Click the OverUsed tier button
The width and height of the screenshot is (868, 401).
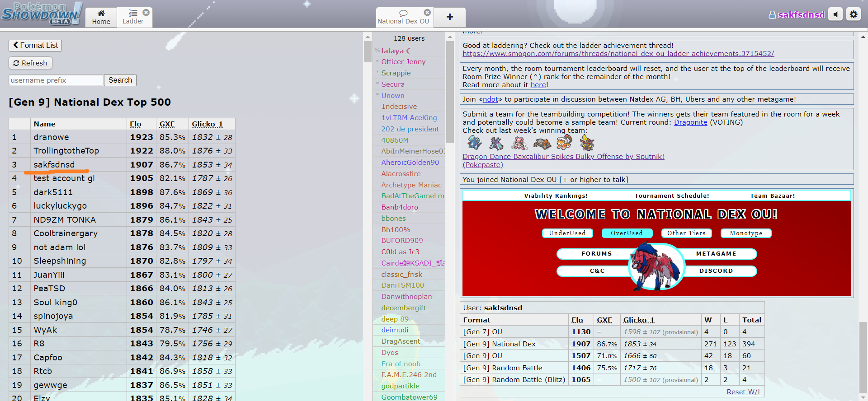[627, 233]
